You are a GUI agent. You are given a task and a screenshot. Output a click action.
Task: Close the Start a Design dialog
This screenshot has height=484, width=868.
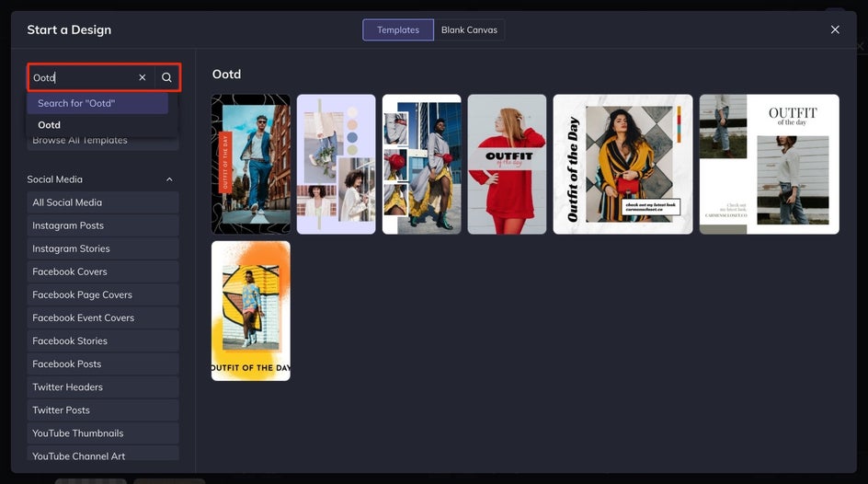pyautogui.click(x=835, y=29)
